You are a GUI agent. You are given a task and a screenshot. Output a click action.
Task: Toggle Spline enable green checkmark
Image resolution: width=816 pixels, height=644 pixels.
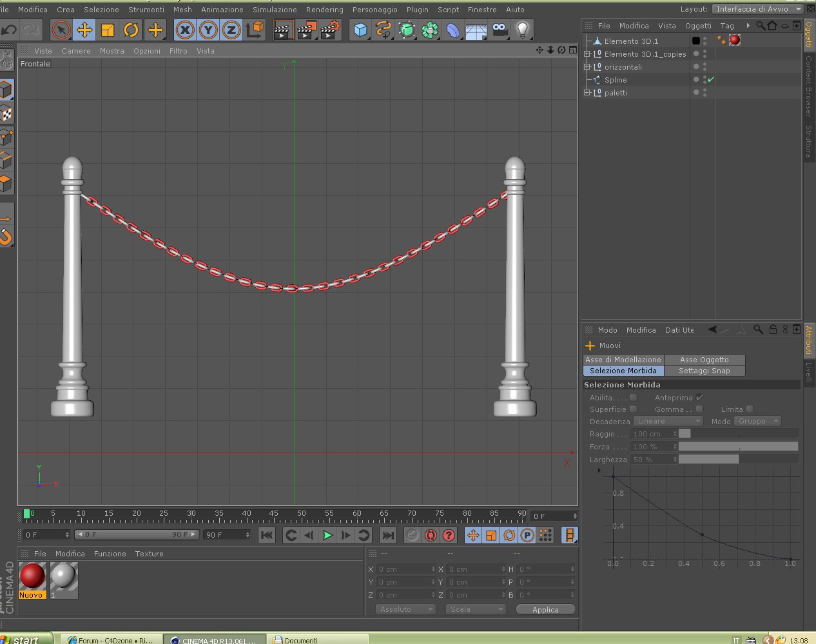pos(711,80)
